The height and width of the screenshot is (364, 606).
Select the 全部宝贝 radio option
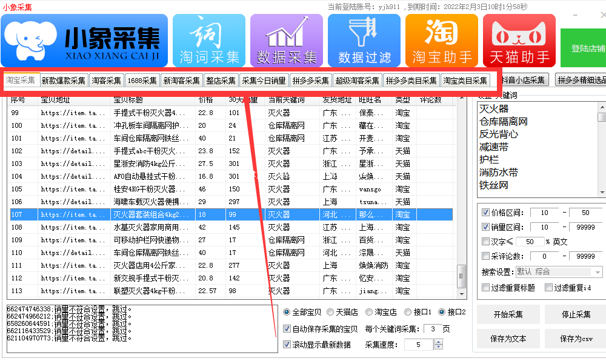pyautogui.click(x=287, y=312)
